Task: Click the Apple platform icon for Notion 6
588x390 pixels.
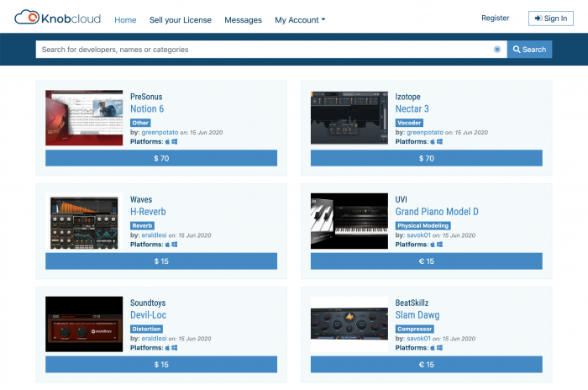Action: (x=167, y=141)
